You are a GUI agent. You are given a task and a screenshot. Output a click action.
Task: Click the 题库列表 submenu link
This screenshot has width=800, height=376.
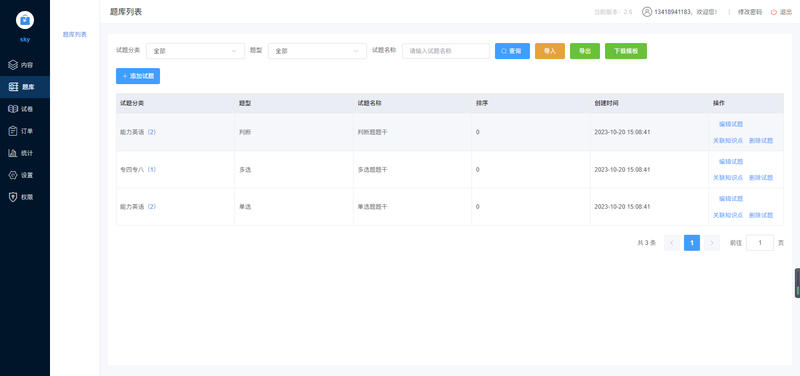[x=74, y=35]
